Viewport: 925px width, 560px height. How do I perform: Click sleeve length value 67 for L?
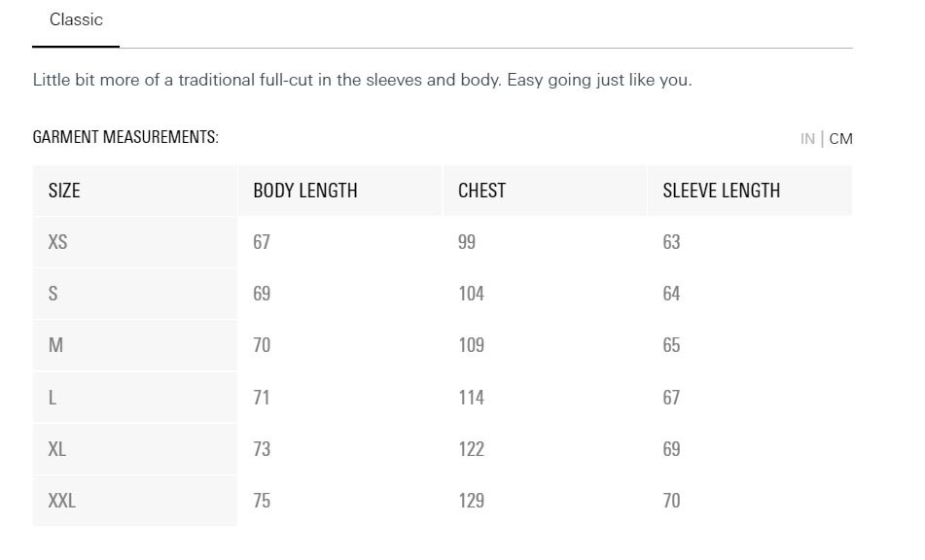pyautogui.click(x=671, y=398)
